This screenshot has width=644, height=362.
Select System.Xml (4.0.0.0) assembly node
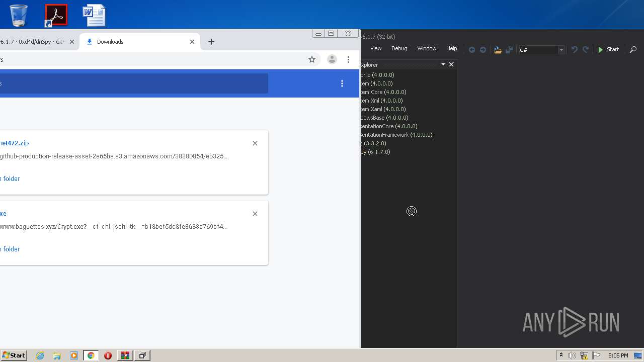tap(382, 101)
